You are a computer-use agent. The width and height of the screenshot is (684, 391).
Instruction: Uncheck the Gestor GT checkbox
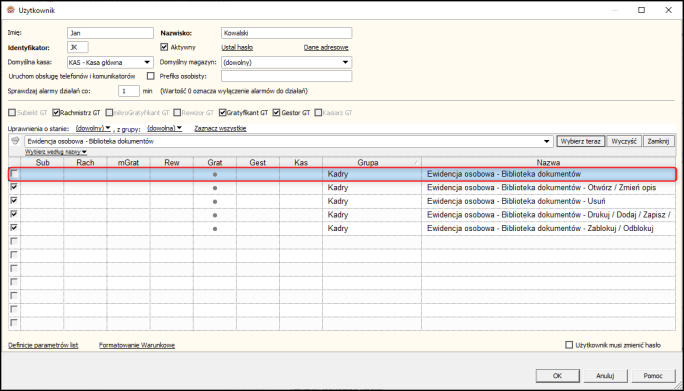[276, 113]
